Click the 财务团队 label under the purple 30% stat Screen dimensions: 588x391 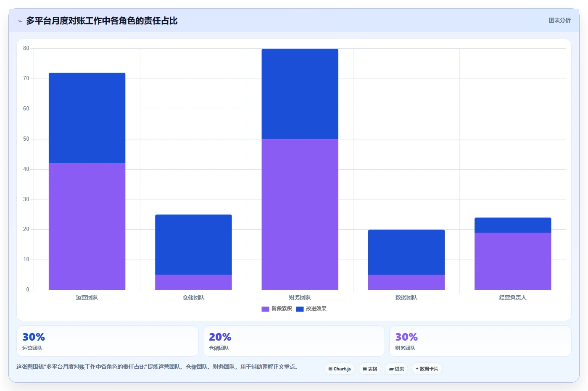pyautogui.click(x=405, y=348)
